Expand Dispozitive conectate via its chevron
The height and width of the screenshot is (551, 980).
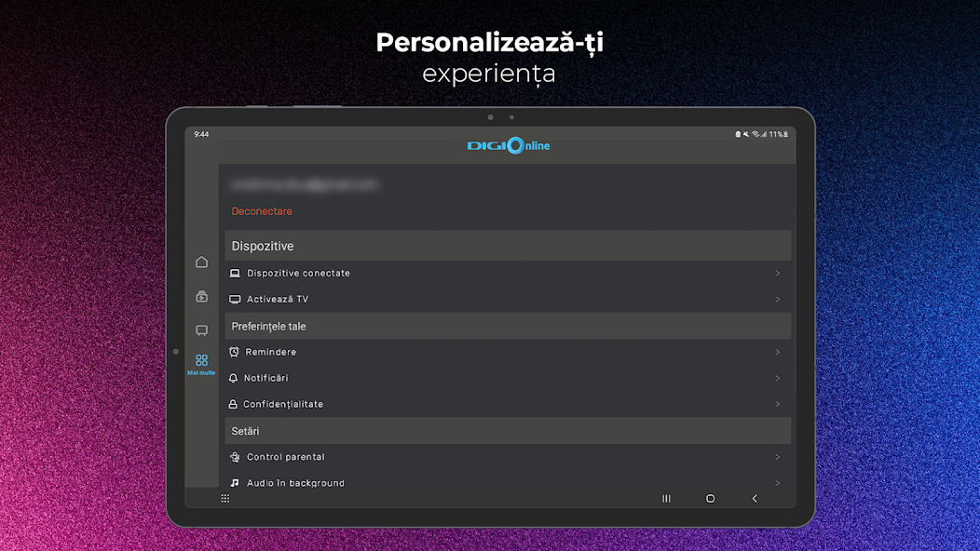coord(778,273)
